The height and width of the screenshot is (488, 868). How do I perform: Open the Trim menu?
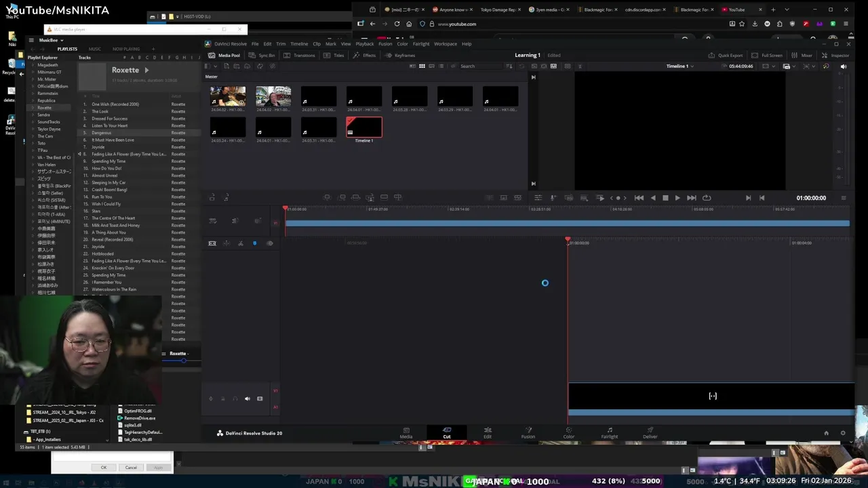(x=281, y=44)
